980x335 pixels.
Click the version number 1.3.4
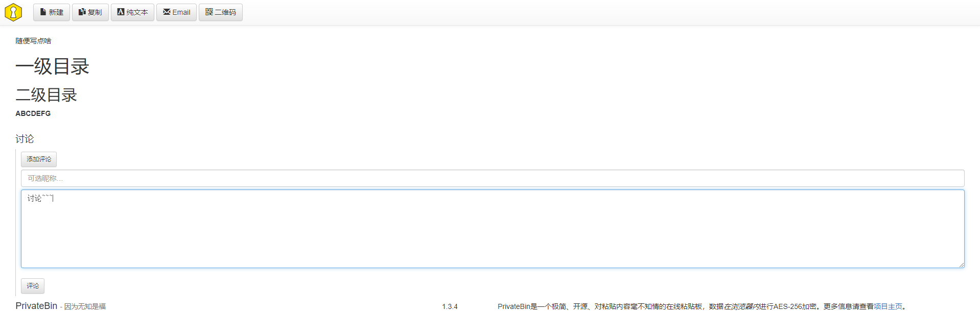pyautogui.click(x=450, y=306)
